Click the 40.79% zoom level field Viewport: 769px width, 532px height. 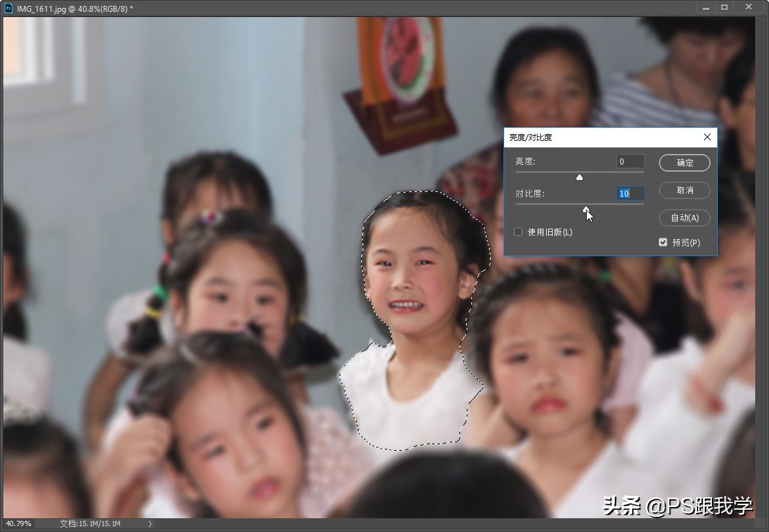[x=18, y=523]
